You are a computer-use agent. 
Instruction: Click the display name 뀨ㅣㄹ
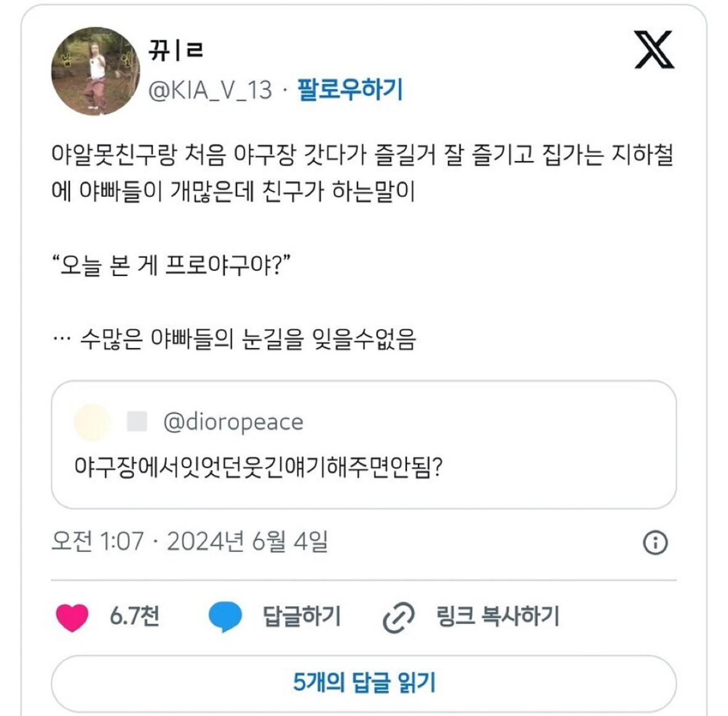pos(176,49)
